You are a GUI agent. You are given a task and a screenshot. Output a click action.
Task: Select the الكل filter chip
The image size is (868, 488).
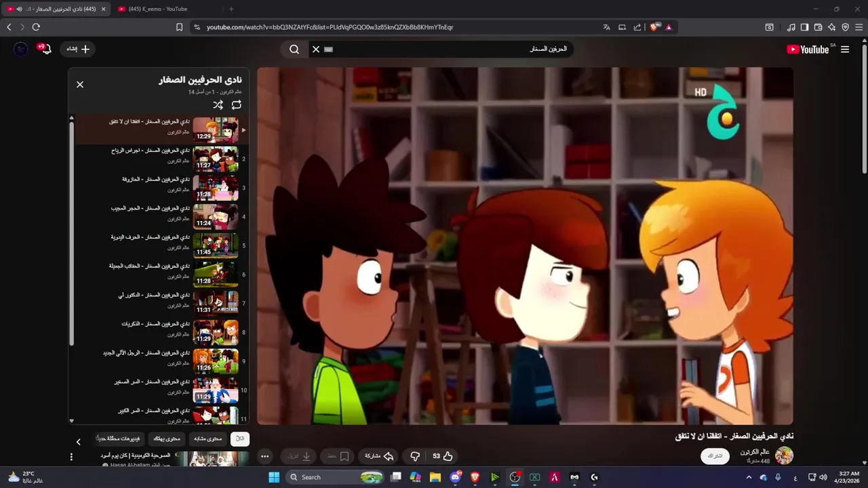(240, 439)
